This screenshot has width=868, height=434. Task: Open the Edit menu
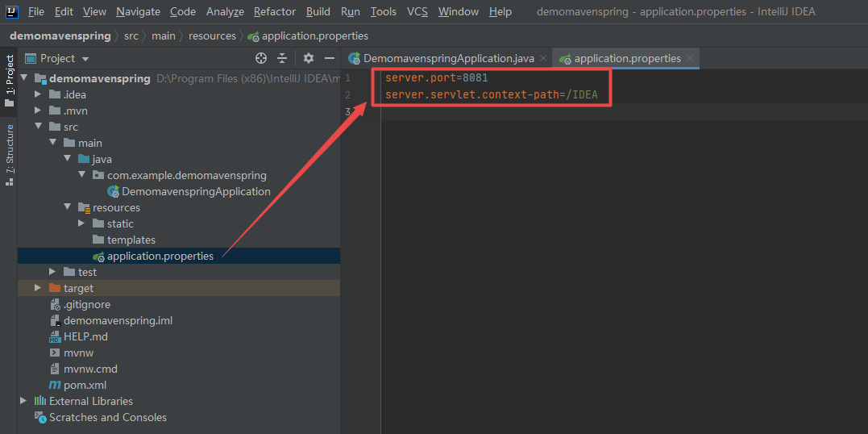[x=64, y=11]
